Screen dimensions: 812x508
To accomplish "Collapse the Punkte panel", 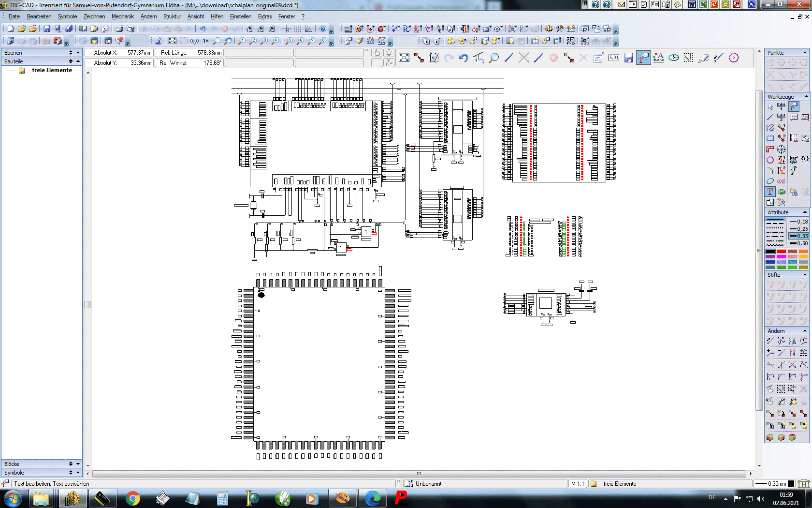I will [x=805, y=53].
